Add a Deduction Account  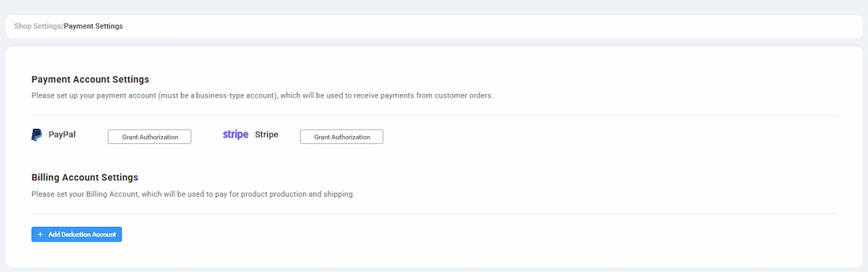(x=77, y=234)
